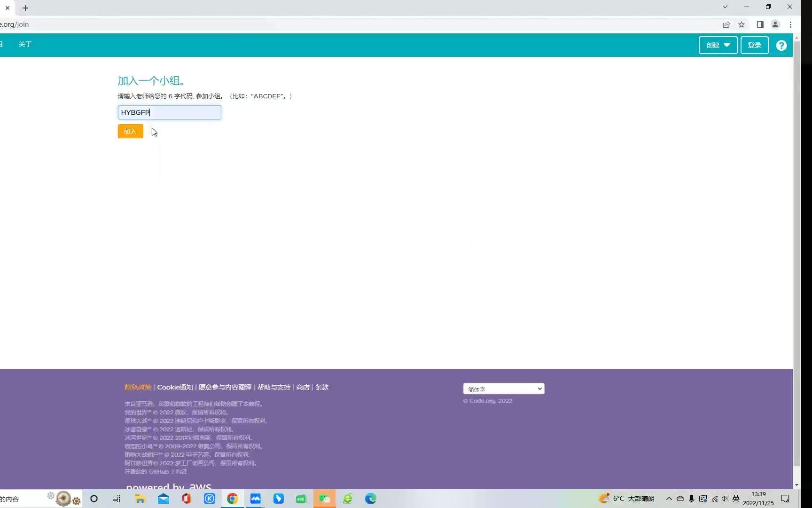Screen dimensions: 812x508
Task: Open the Chrome three-dot menu
Action: [x=790, y=24]
